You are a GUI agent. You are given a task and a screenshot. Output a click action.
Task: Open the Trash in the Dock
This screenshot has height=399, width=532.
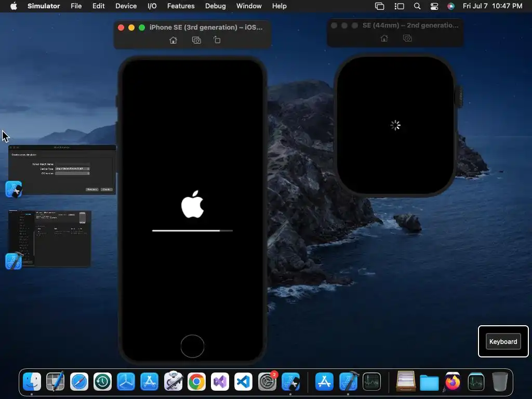pyautogui.click(x=500, y=382)
